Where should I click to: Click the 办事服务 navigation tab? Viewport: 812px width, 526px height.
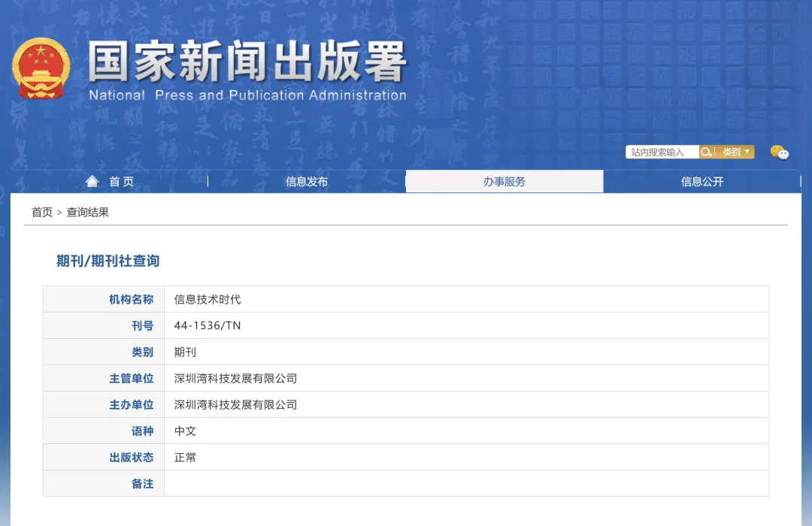pyautogui.click(x=504, y=180)
